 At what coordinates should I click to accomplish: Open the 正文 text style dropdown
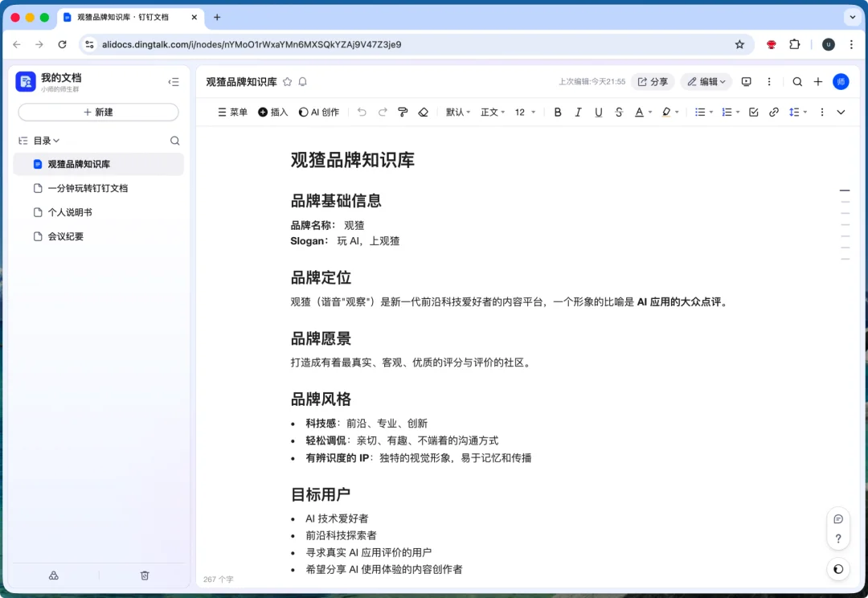coord(492,112)
